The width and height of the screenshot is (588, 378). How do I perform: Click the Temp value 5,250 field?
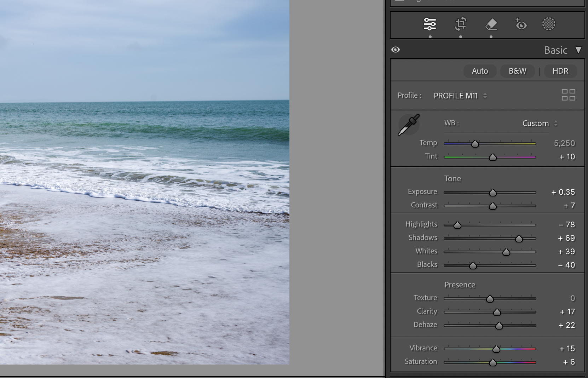click(564, 143)
